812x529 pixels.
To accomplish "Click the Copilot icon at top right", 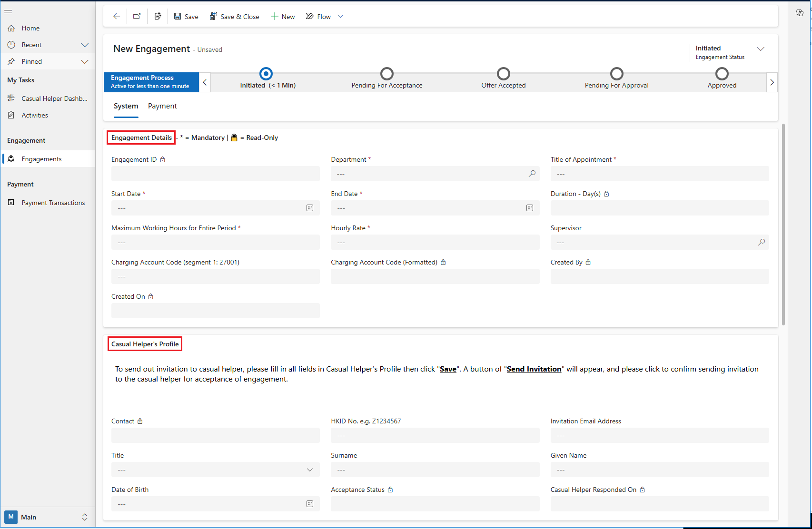I will click(x=800, y=13).
